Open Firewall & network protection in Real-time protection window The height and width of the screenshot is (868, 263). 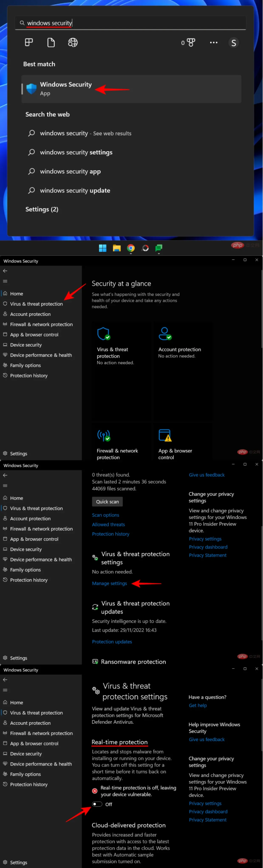point(41,733)
